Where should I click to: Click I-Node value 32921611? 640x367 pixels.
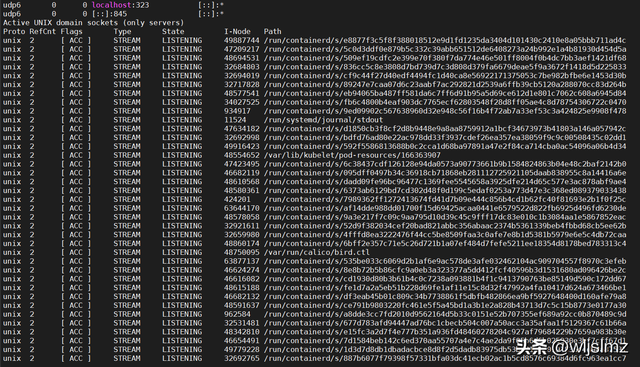(242, 226)
